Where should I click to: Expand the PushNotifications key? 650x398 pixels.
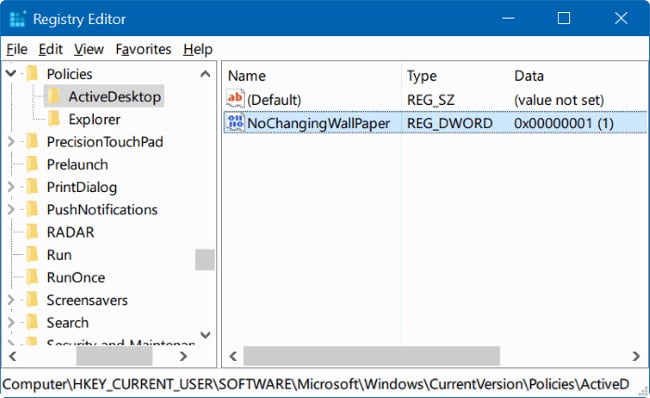pyautogui.click(x=11, y=209)
